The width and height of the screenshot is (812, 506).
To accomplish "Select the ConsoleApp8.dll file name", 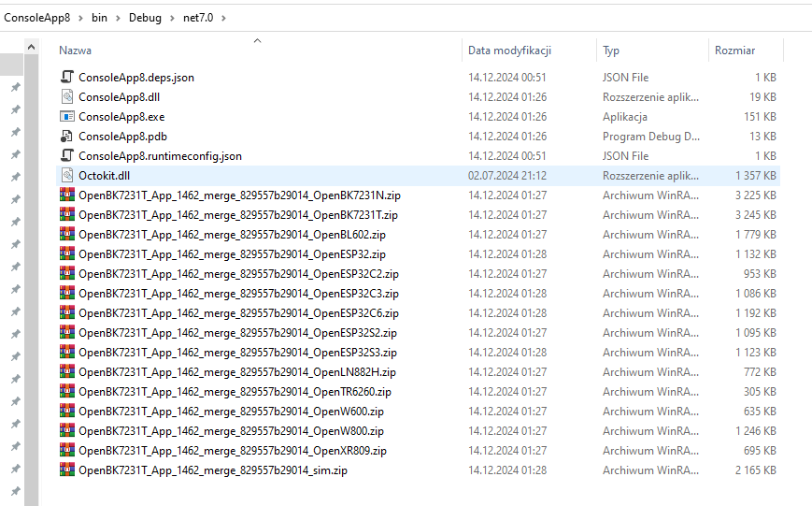I will (119, 97).
